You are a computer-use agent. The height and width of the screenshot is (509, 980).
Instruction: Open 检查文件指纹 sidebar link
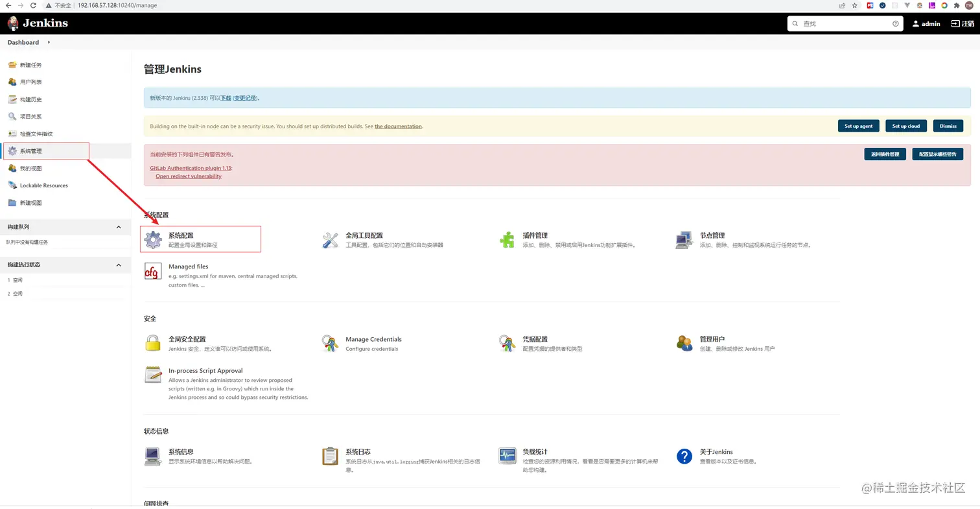[x=36, y=134]
